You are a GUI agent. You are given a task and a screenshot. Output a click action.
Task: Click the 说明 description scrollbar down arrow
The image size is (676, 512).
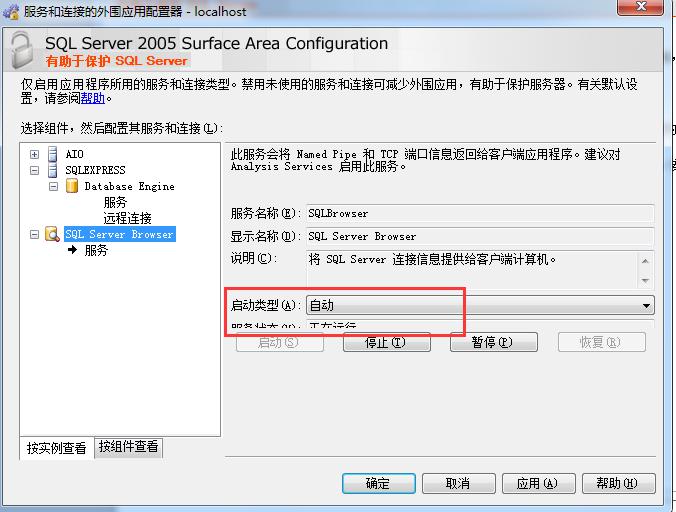(646, 281)
